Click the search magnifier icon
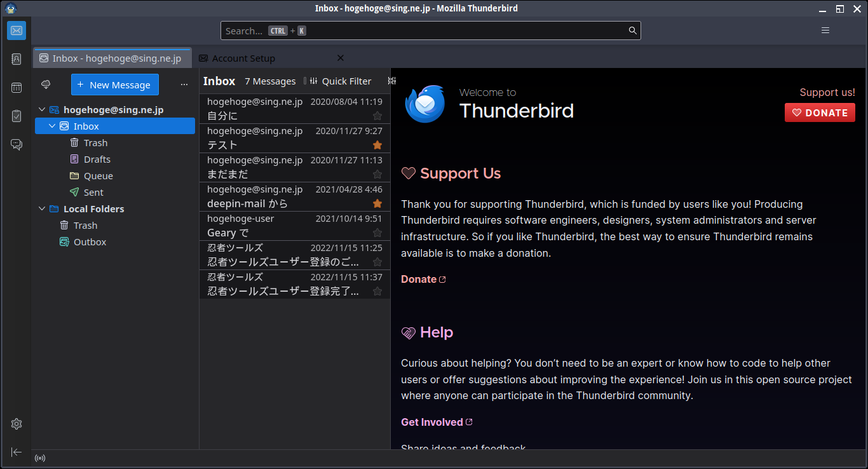Image resolution: width=868 pixels, height=469 pixels. pos(632,31)
